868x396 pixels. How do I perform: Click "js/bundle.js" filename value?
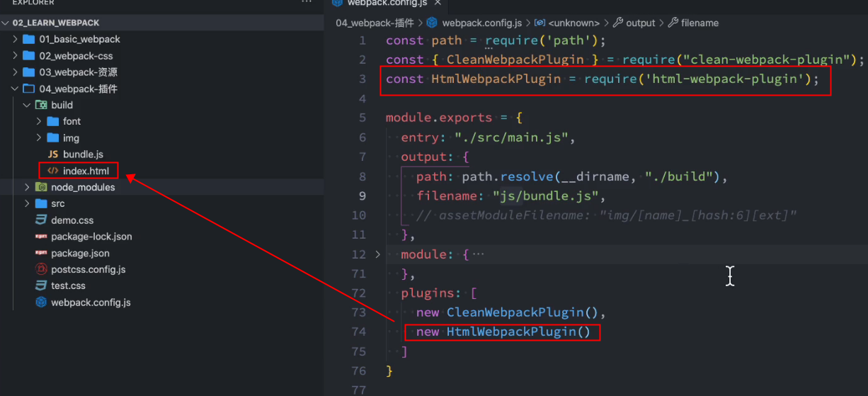tap(547, 196)
